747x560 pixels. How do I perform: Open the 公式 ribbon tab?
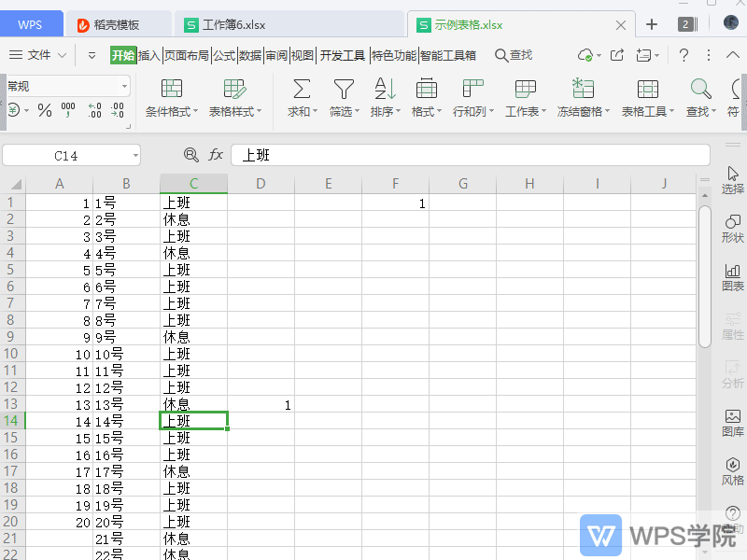[224, 55]
